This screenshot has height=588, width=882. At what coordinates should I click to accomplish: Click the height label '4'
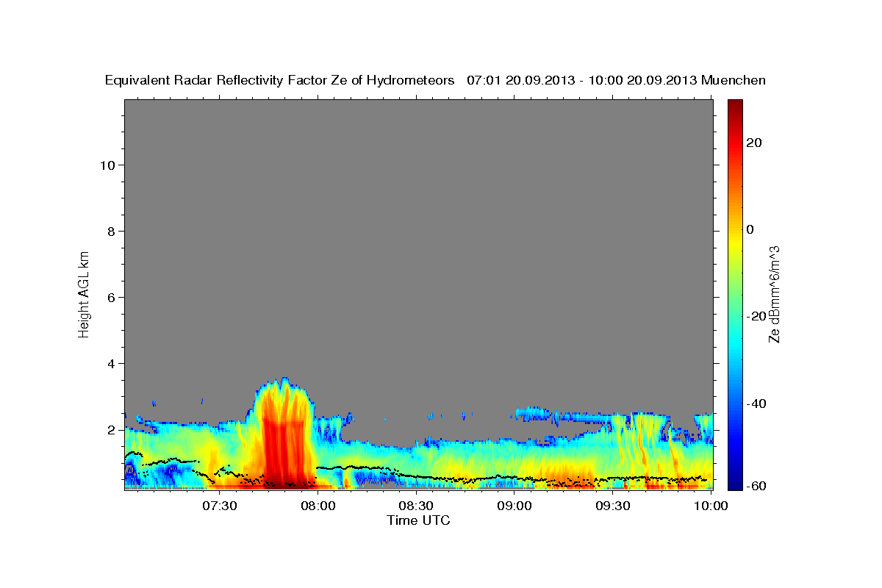click(x=111, y=363)
